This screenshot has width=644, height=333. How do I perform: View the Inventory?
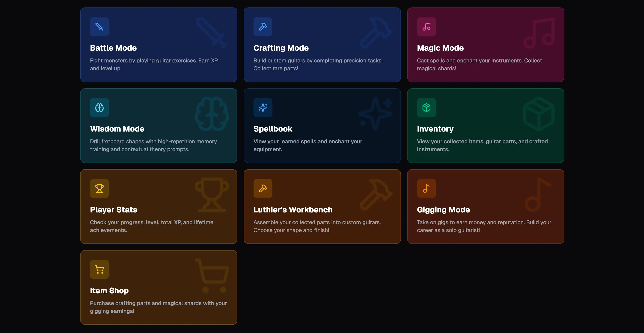pyautogui.click(x=486, y=126)
